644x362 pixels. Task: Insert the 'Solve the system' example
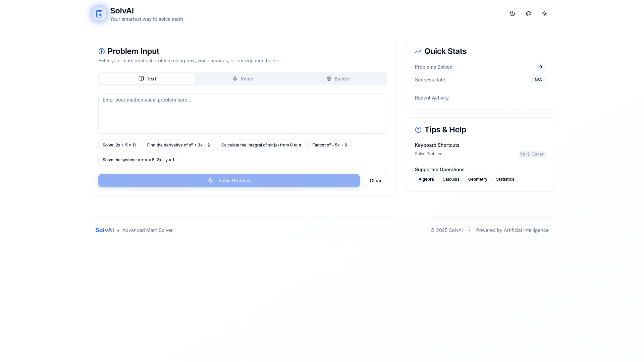point(138,160)
